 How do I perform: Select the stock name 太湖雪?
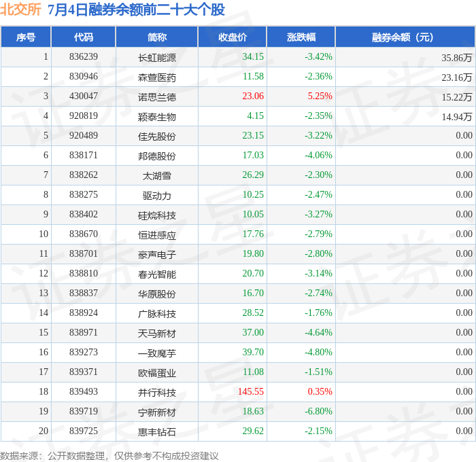pos(157,176)
